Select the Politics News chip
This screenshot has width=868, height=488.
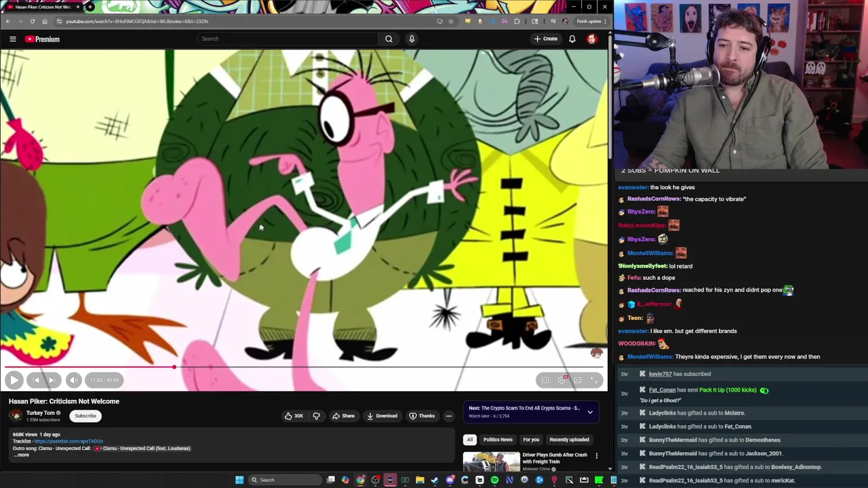[x=498, y=440]
